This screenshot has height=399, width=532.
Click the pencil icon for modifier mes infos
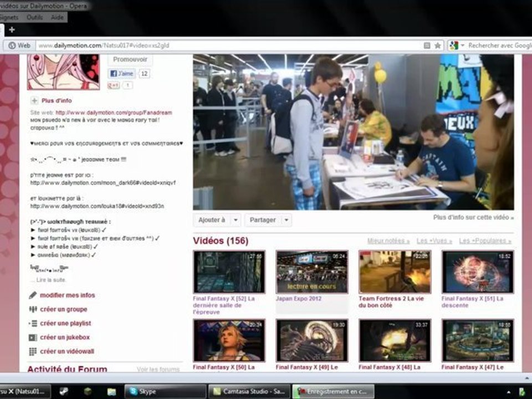click(33, 295)
